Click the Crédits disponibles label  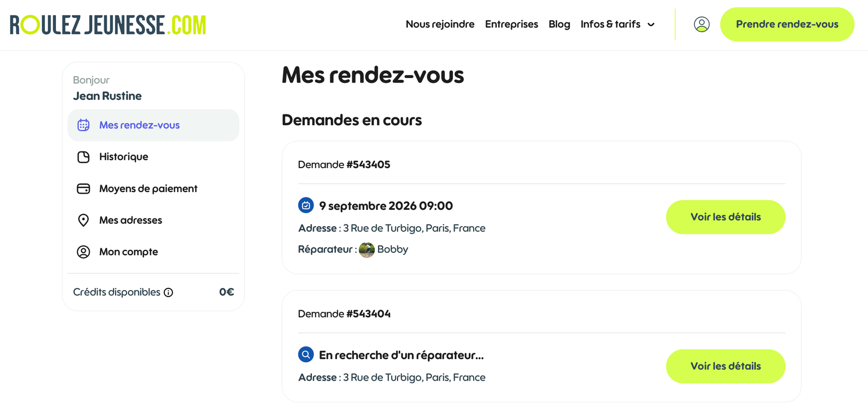click(x=117, y=292)
